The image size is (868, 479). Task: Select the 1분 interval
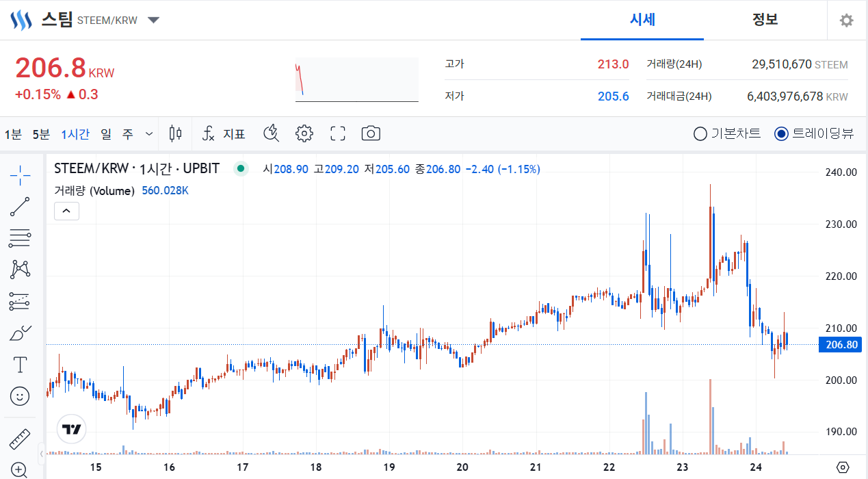14,134
